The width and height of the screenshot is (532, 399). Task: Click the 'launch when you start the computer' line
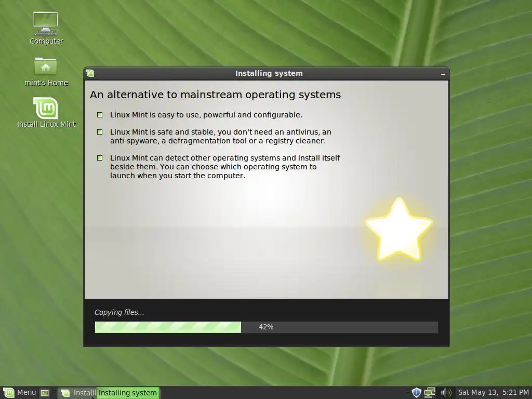point(178,176)
